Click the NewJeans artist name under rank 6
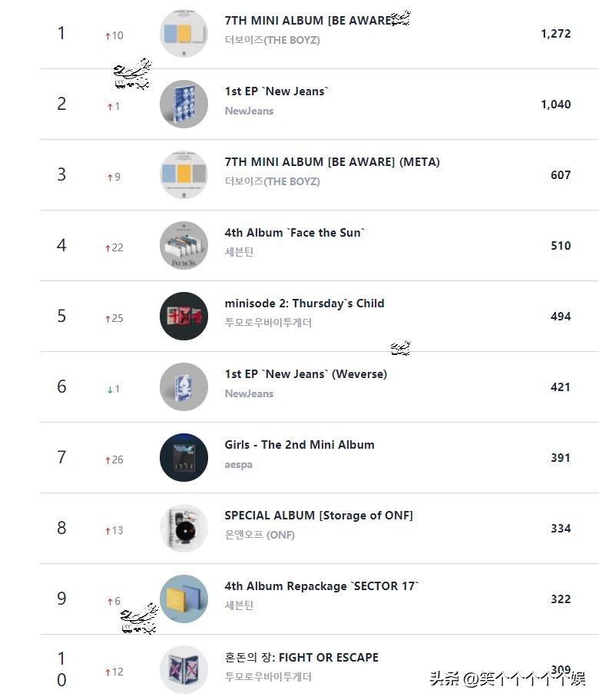599x700 pixels. click(x=249, y=394)
